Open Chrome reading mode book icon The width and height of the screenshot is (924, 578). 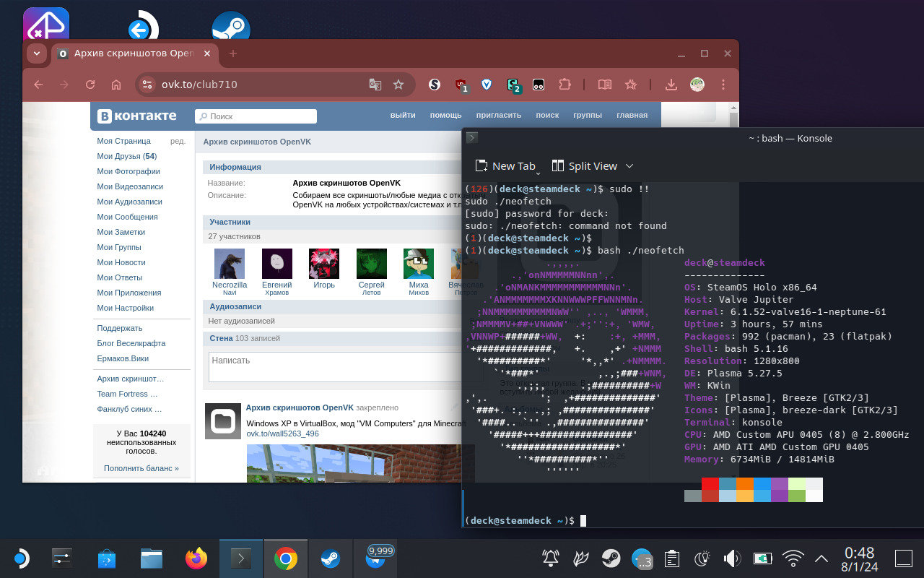pyautogui.click(x=605, y=85)
